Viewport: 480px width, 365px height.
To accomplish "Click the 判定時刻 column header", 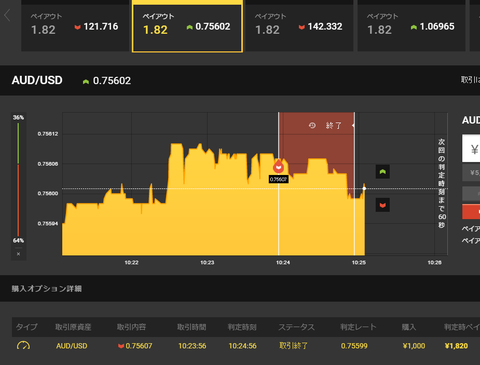I will (242, 327).
